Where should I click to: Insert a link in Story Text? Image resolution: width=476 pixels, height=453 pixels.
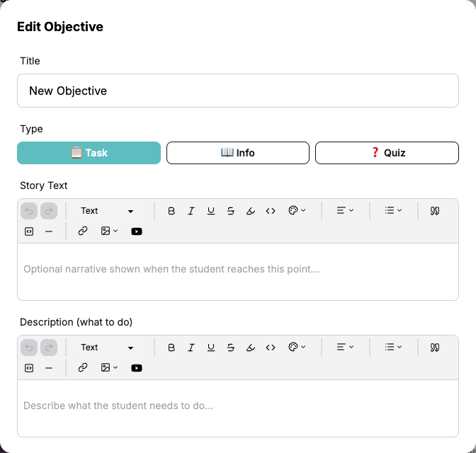(83, 231)
